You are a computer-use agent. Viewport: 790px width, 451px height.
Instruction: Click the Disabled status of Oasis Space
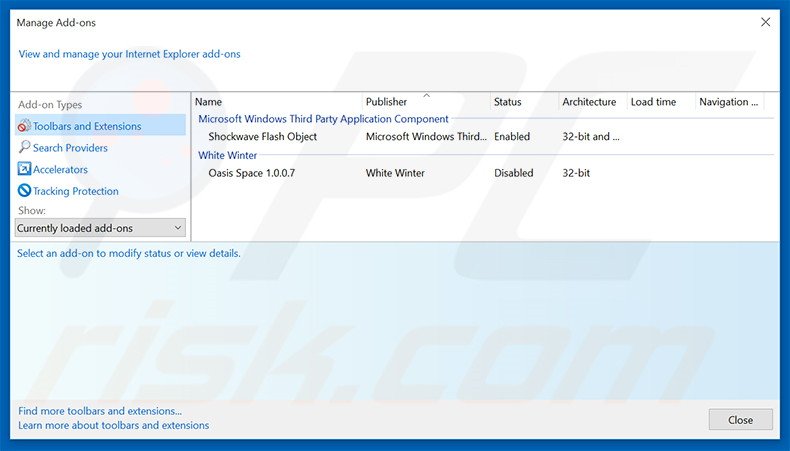[513, 173]
